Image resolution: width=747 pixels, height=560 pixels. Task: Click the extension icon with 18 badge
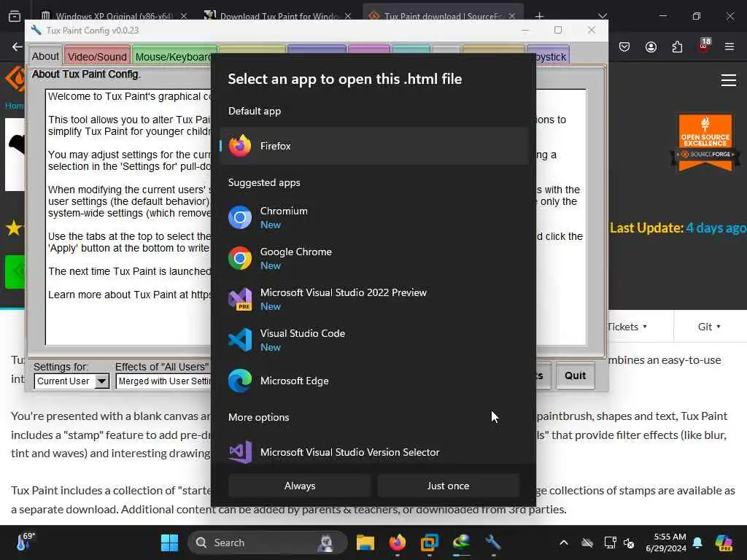pyautogui.click(x=704, y=45)
